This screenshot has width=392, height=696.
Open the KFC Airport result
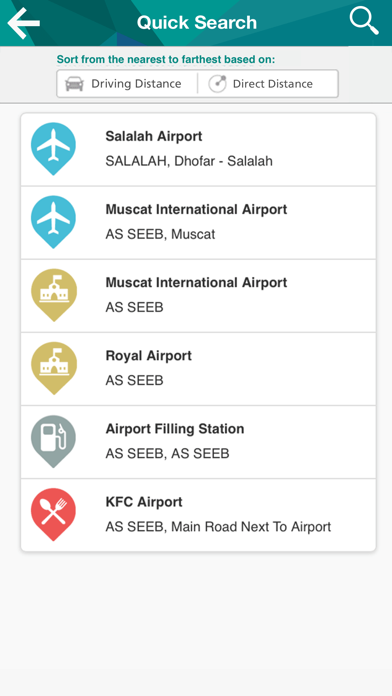[198, 515]
